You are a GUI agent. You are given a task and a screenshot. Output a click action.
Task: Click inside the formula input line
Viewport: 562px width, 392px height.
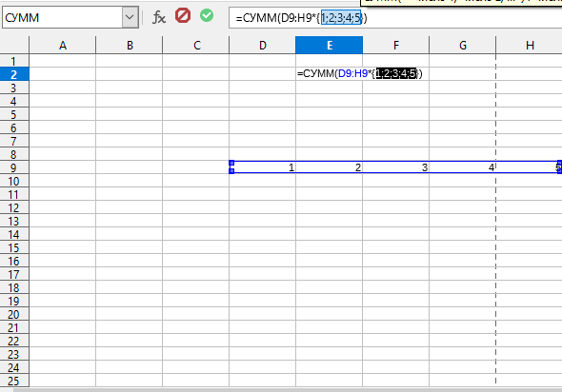[395, 18]
